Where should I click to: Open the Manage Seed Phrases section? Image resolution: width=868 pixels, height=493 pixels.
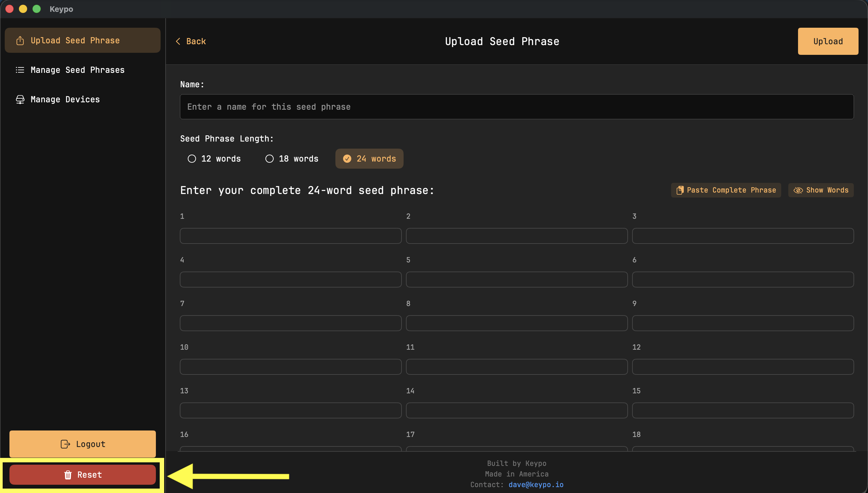click(78, 70)
